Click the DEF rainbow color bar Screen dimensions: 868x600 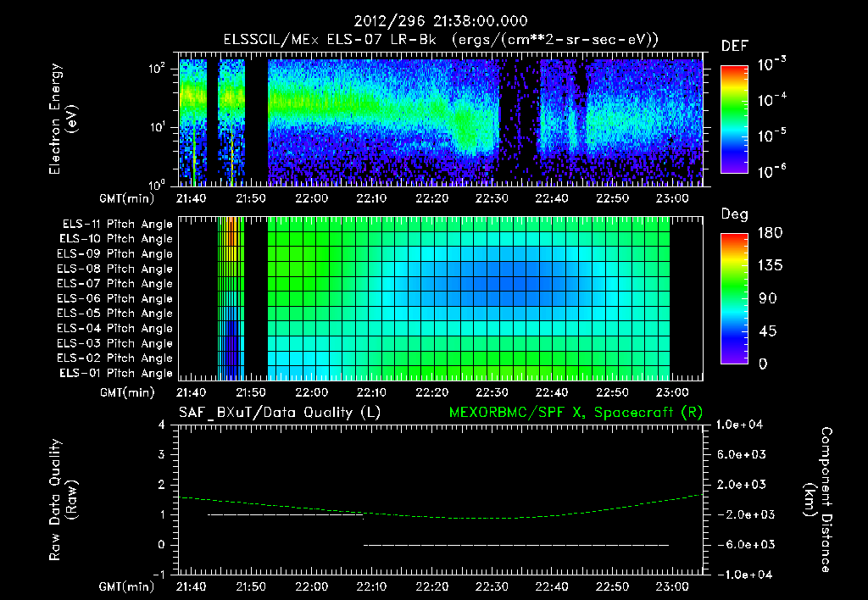coord(734,119)
